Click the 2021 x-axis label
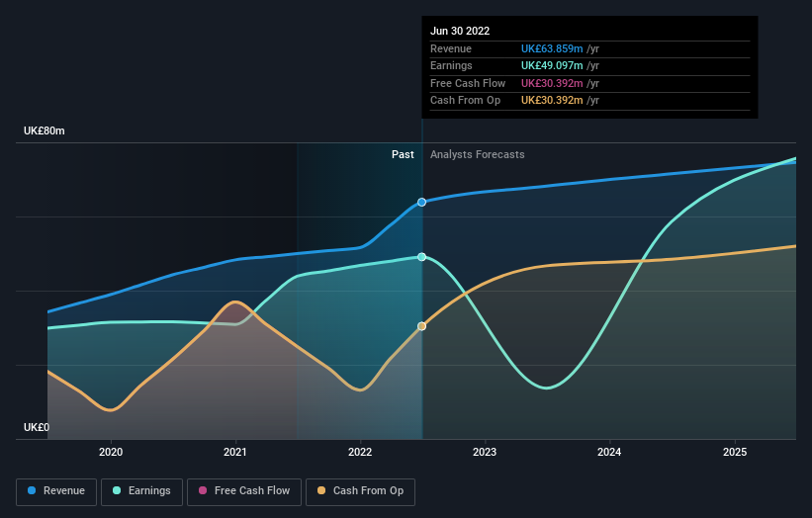Image resolution: width=812 pixels, height=518 pixels. click(x=235, y=453)
